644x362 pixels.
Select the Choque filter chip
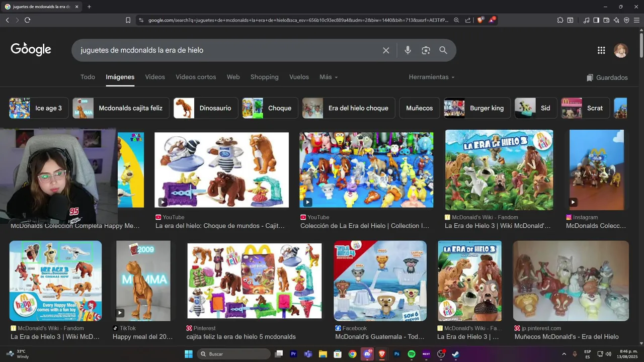coord(270,108)
